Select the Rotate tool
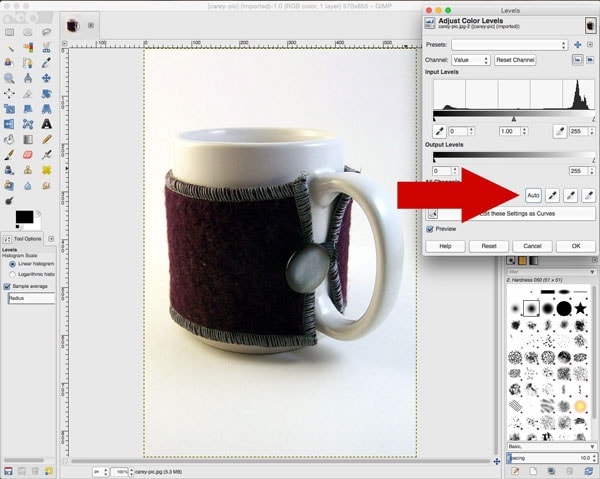This screenshot has width=600, height=479. point(46,94)
